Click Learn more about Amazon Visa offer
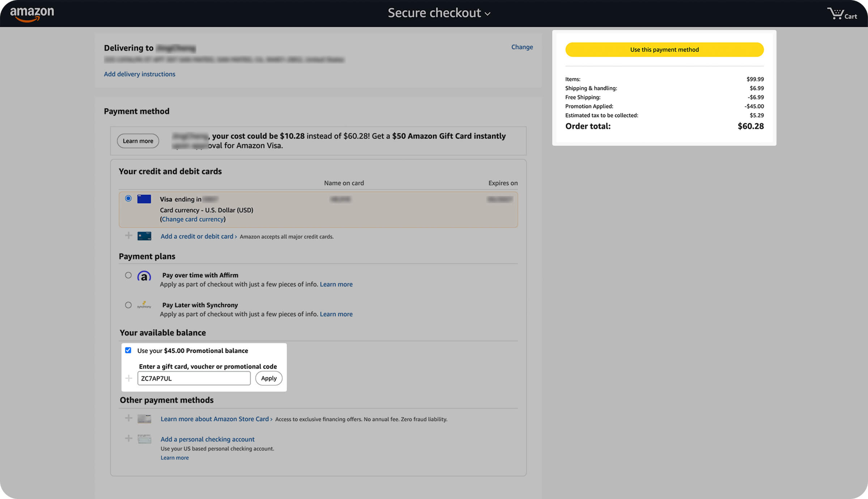This screenshot has height=499, width=868. click(x=138, y=141)
